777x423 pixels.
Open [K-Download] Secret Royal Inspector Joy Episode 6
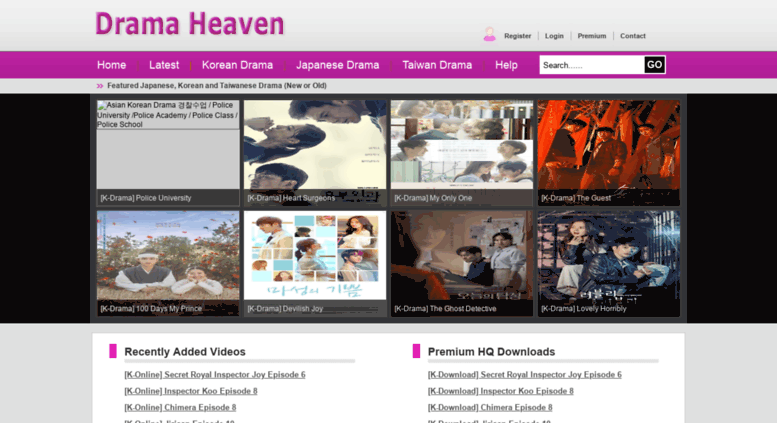click(x=524, y=374)
